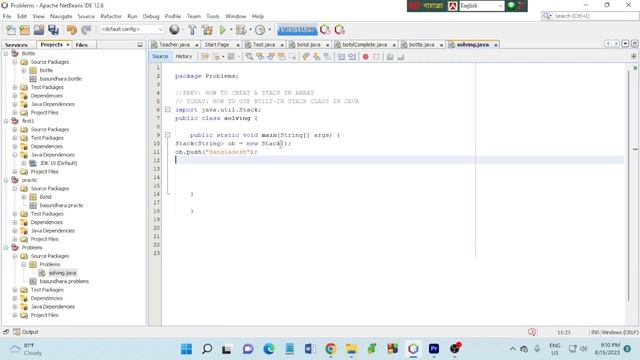Viewport: 640px width, 360px height.
Task: Select basundhara.bottle package in tree
Action: coord(60,79)
